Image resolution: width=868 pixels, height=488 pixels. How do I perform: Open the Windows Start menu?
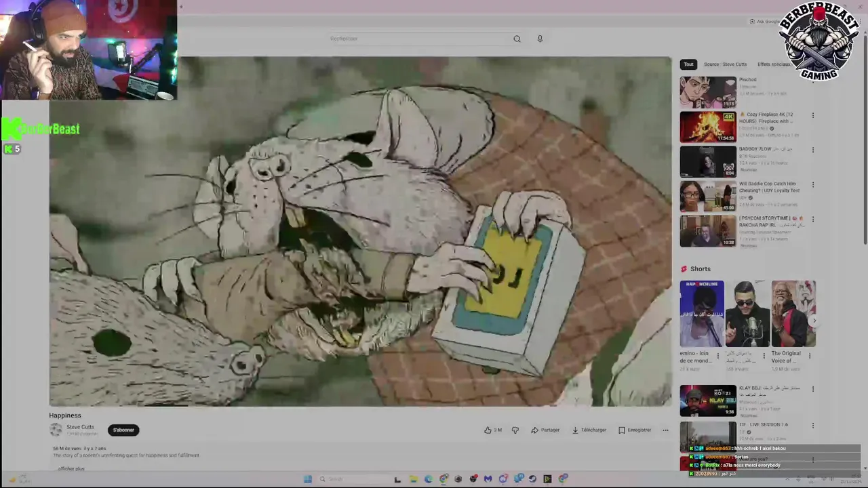308,479
